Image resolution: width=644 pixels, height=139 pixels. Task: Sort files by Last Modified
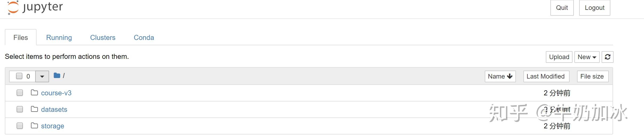[546, 76]
